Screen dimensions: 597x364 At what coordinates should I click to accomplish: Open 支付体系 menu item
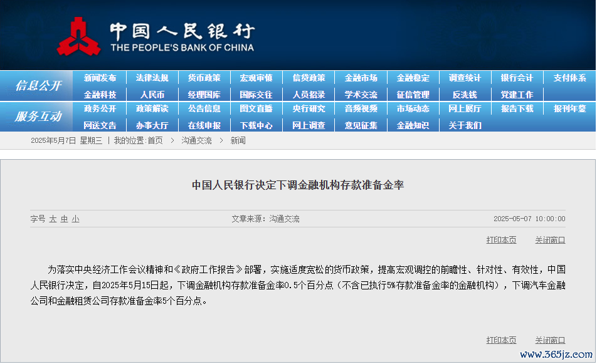click(x=569, y=78)
